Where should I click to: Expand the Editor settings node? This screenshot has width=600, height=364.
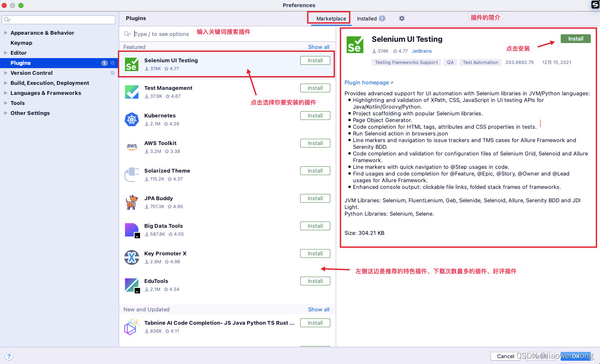[x=5, y=53]
